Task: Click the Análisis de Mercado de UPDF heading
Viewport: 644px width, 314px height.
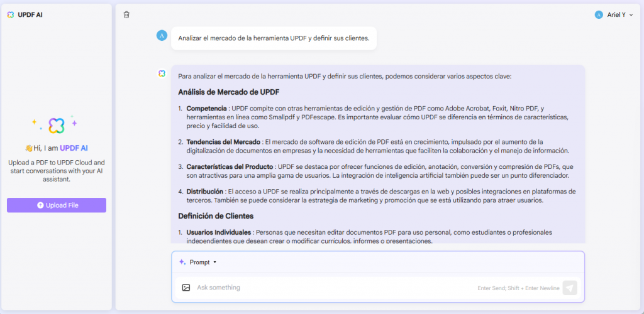Action: coord(229,92)
